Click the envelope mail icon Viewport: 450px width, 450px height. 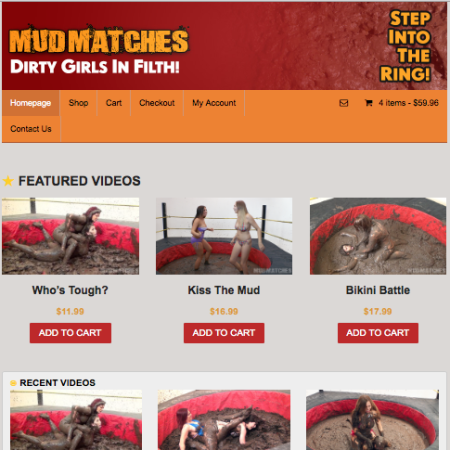[x=344, y=103]
